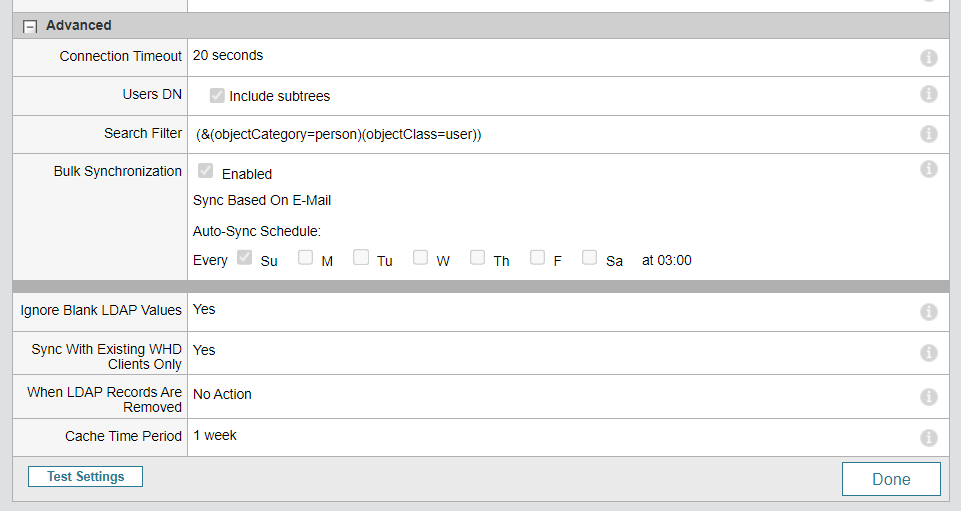This screenshot has height=511, width=961.
Task: Open the Search Filter info icon
Action: 928,134
